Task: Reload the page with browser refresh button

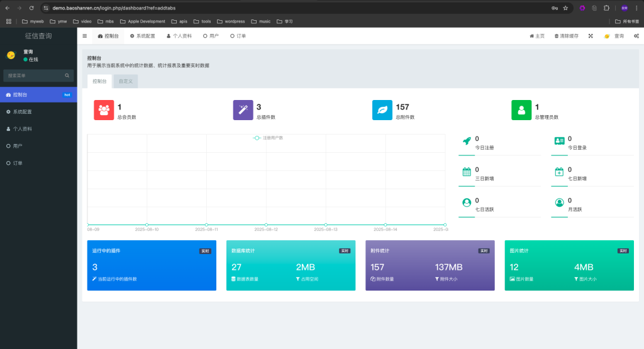Action: coord(31,8)
